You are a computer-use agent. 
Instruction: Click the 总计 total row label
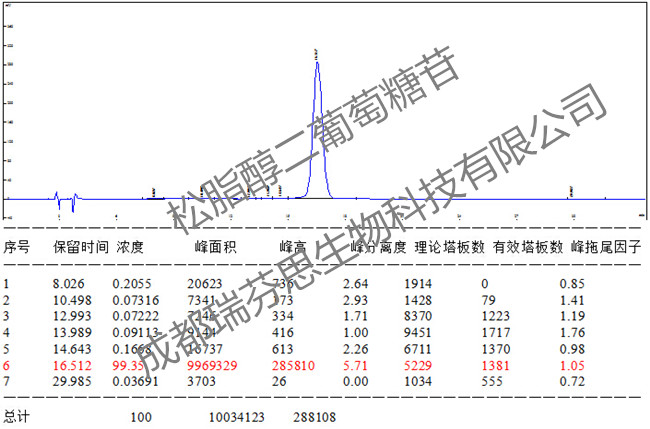tap(17, 417)
